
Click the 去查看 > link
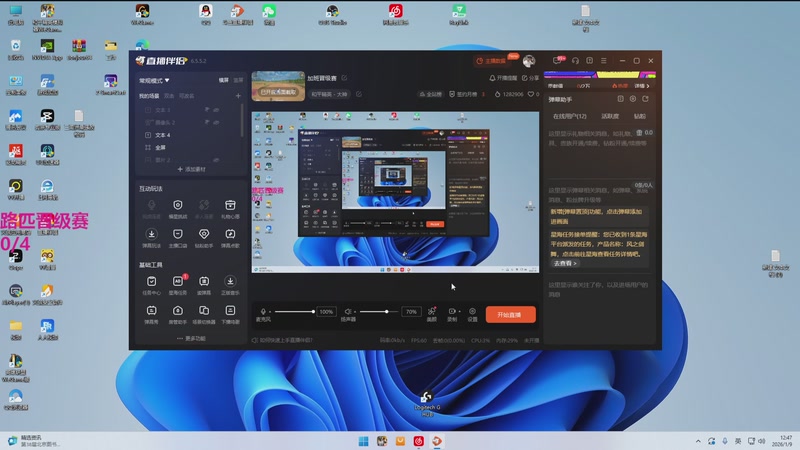pos(565,263)
